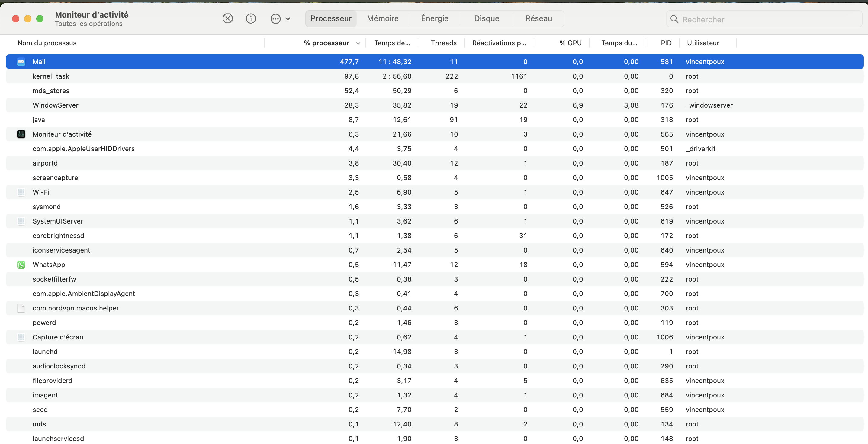The height and width of the screenshot is (444, 868).
Task: Click the Mail app icon in list
Action: click(21, 62)
